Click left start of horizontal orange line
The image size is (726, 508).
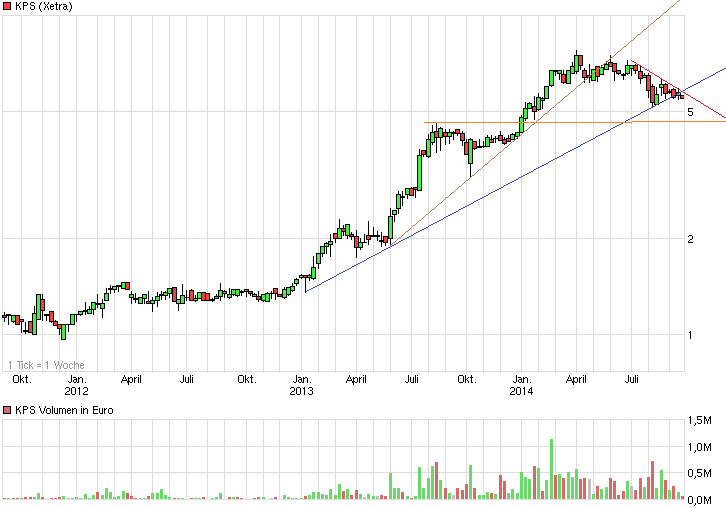click(426, 122)
